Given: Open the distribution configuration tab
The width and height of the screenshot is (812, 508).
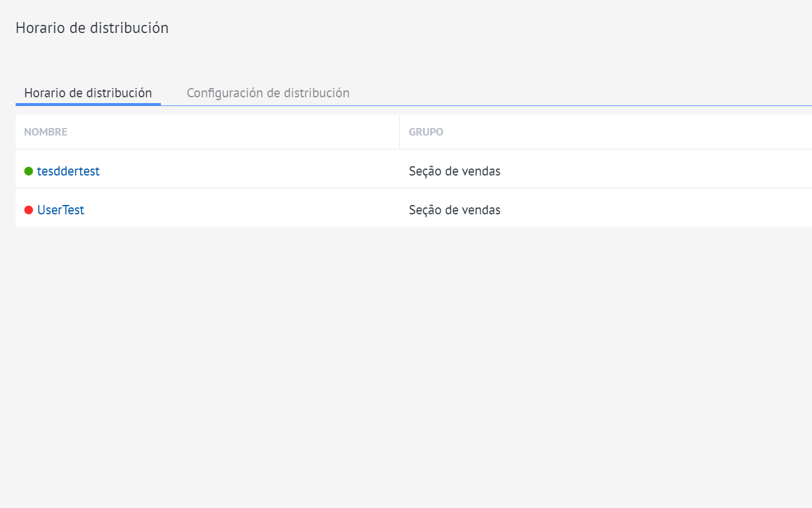Looking at the screenshot, I should [268, 93].
